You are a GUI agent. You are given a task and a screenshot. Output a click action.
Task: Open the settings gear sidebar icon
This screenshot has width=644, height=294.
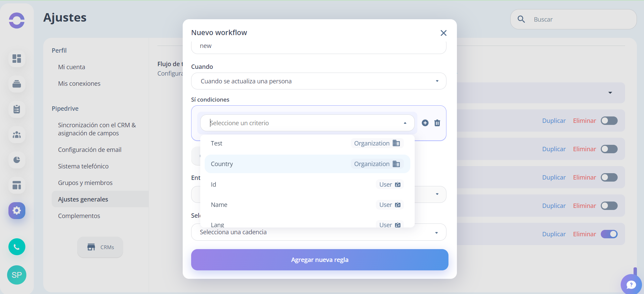(17, 211)
